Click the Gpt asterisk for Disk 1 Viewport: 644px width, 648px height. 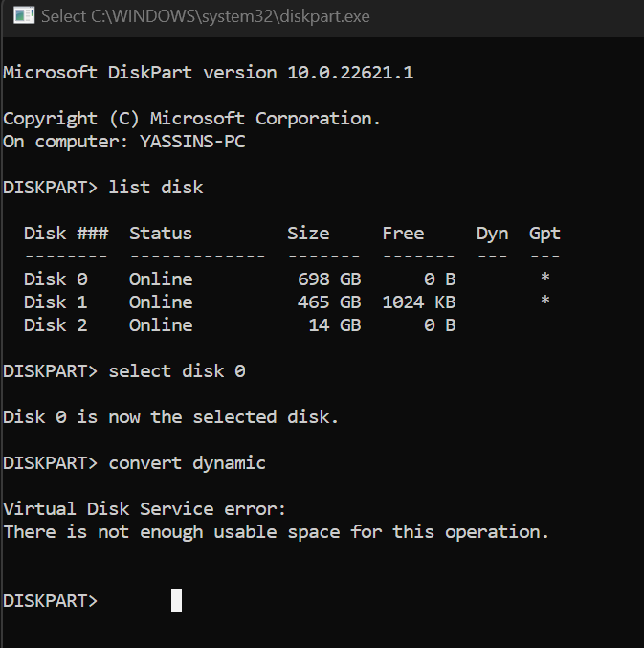[544, 302]
